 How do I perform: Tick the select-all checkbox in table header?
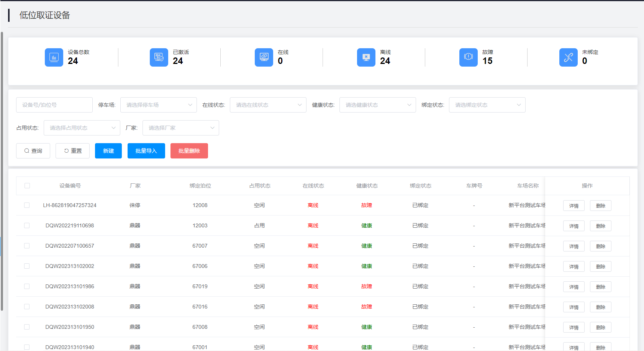point(27,186)
